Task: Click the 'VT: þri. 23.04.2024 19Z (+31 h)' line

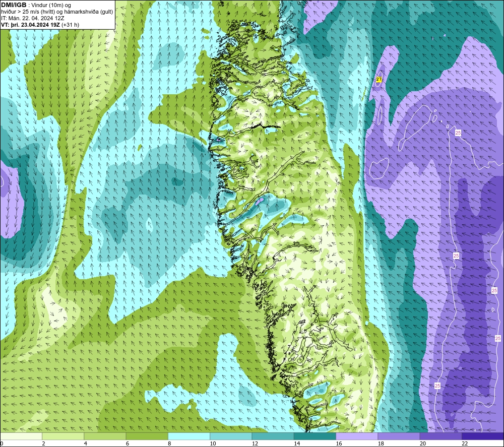Action: tap(40, 25)
